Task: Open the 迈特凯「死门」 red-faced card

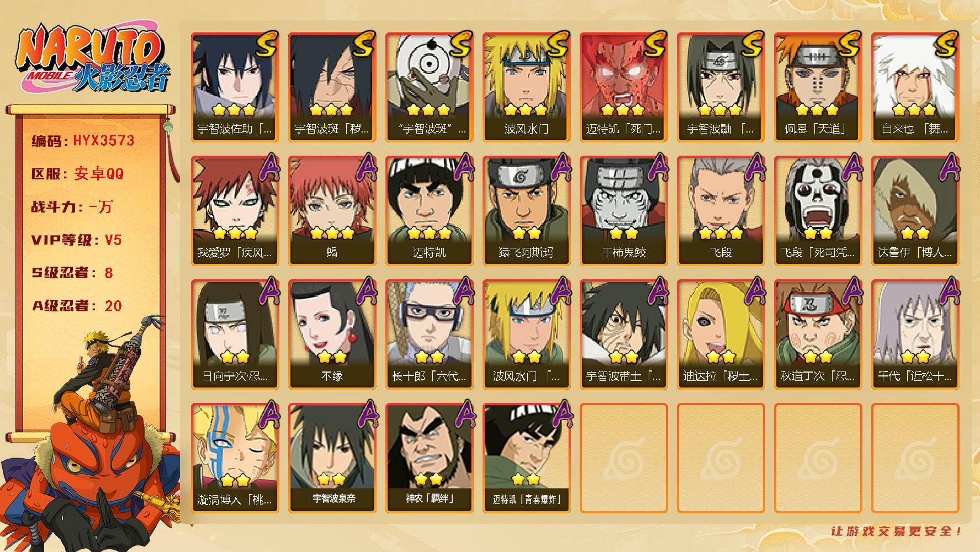Action: coord(623,87)
